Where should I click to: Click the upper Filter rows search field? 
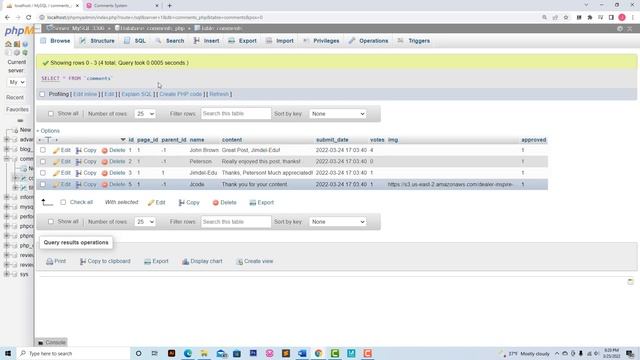point(236,114)
